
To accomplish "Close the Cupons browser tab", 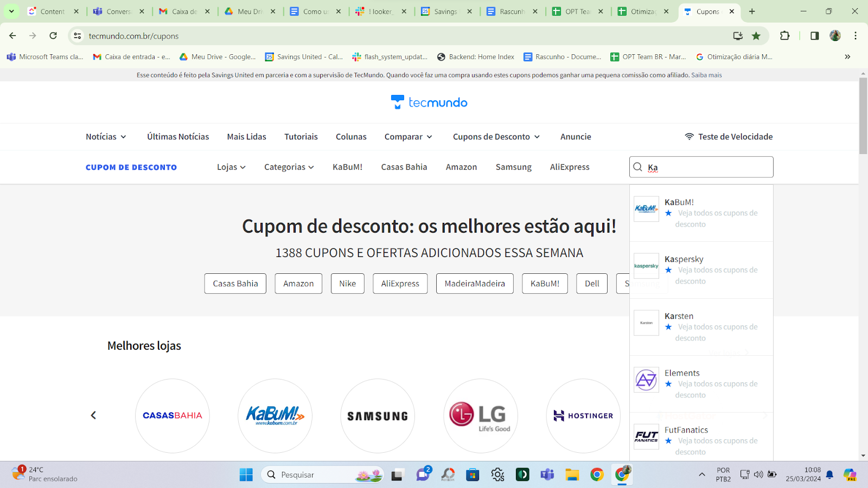I will tap(732, 11).
